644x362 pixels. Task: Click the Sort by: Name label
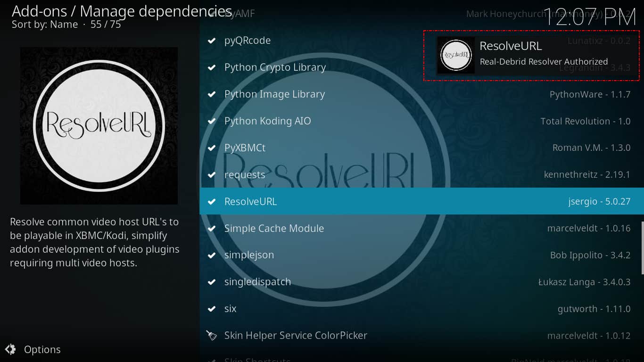[x=45, y=25]
